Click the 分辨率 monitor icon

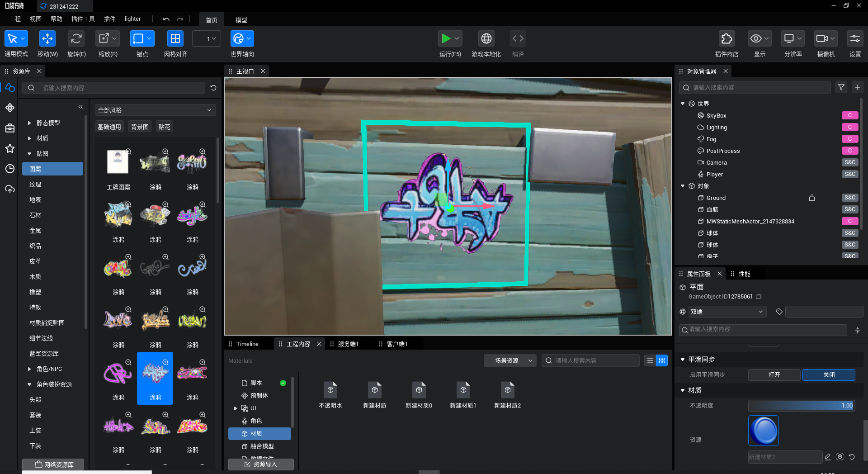(789, 39)
